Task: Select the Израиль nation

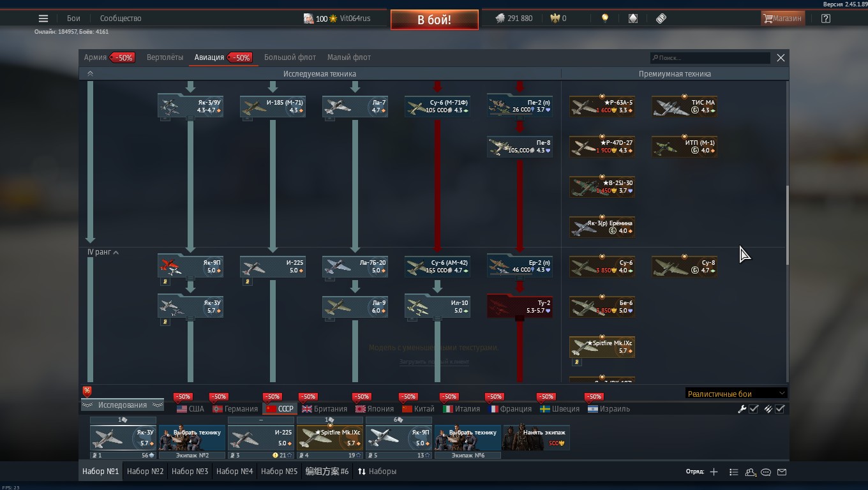Action: tap(609, 409)
